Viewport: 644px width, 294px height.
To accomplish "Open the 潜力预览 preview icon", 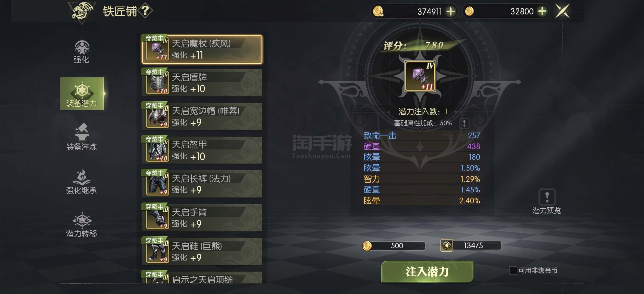I will tap(547, 202).
